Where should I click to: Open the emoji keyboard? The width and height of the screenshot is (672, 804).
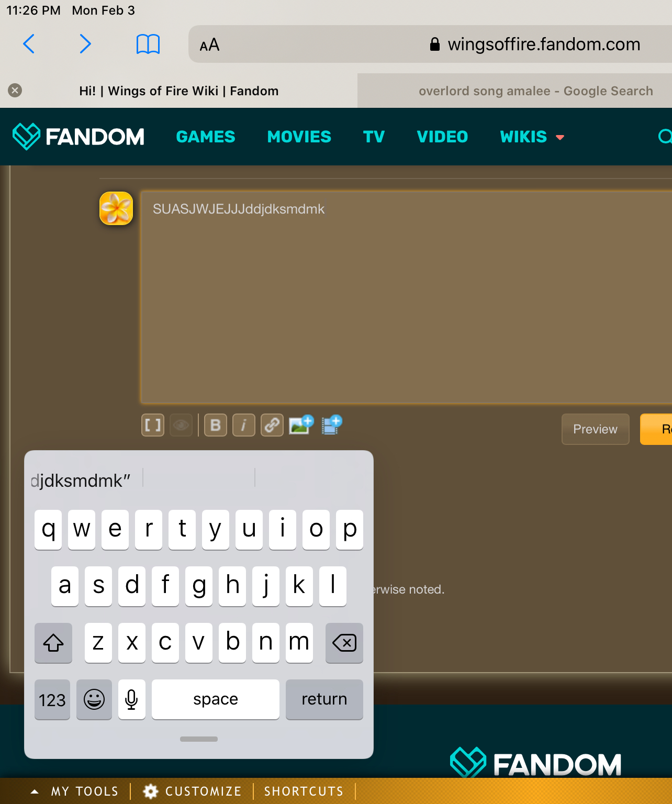(94, 699)
